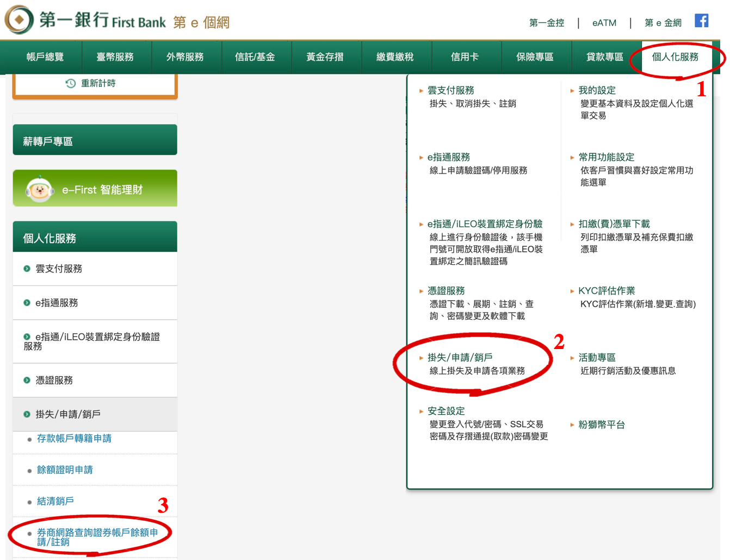Open the 個人化服務 navigation tab
The width and height of the screenshot is (730, 560).
pyautogui.click(x=675, y=57)
